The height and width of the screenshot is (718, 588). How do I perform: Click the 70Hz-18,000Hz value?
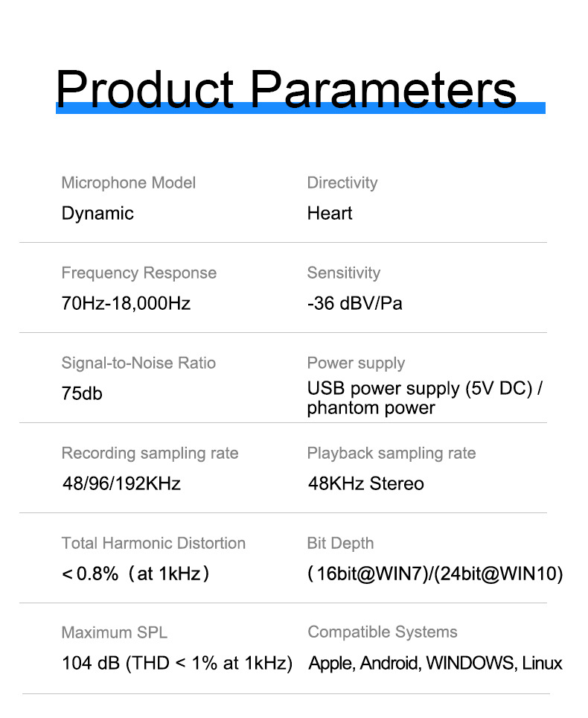coord(127,304)
